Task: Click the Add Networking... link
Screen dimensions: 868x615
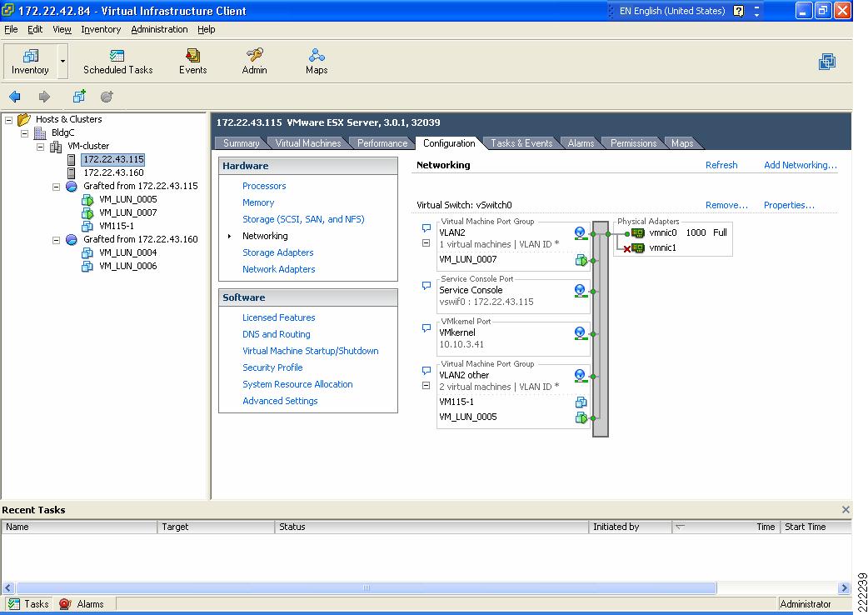Action: 801,165
